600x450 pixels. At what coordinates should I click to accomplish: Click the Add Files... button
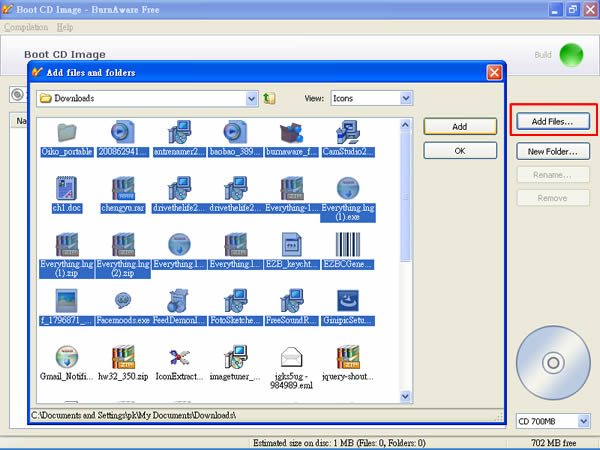(x=553, y=122)
